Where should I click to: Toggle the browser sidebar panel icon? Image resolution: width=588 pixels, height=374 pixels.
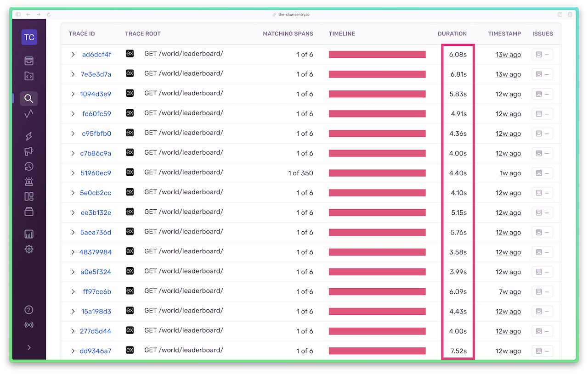(x=18, y=14)
